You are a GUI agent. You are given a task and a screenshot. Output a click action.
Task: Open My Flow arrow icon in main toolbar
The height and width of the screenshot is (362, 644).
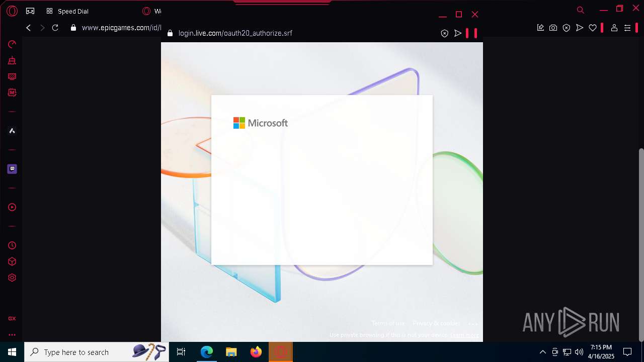click(580, 28)
